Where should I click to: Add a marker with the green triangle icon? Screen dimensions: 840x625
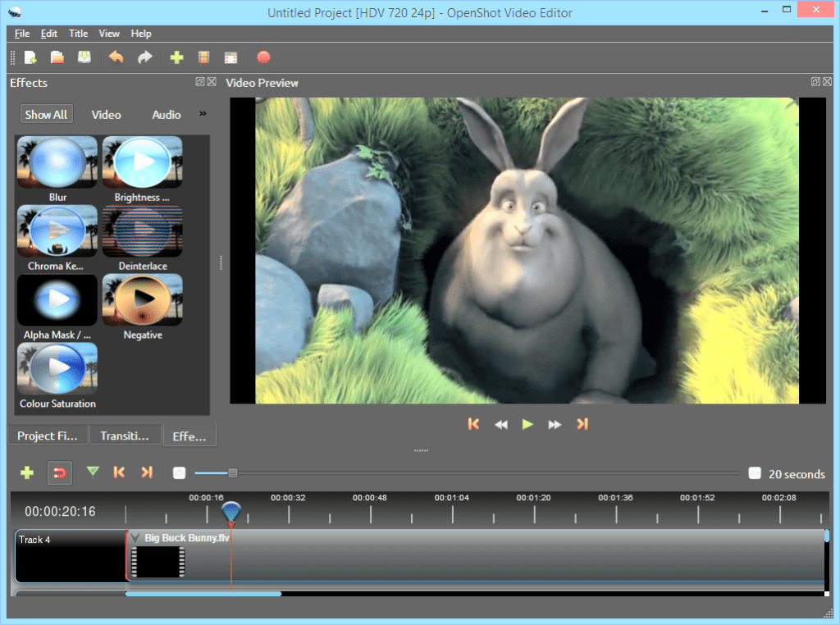tap(93, 472)
